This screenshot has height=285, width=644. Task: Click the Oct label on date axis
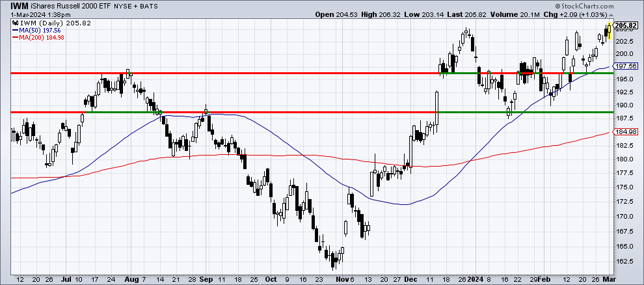pos(270,279)
